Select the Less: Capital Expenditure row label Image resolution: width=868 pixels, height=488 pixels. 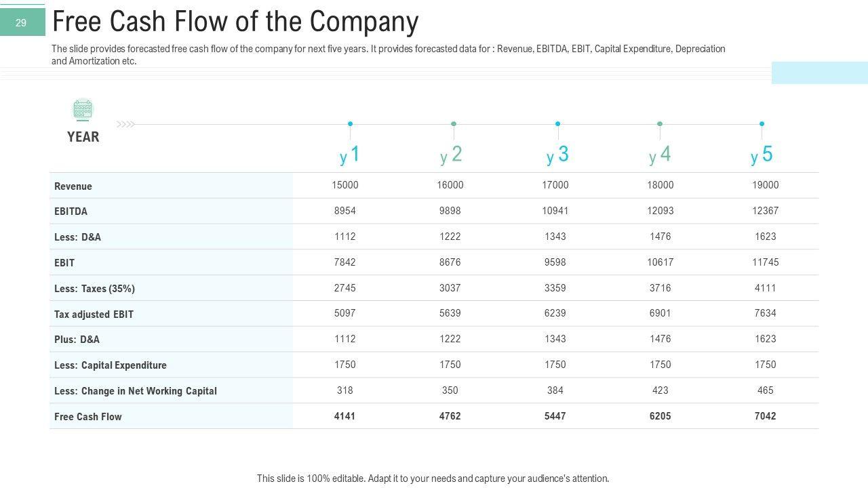point(111,365)
